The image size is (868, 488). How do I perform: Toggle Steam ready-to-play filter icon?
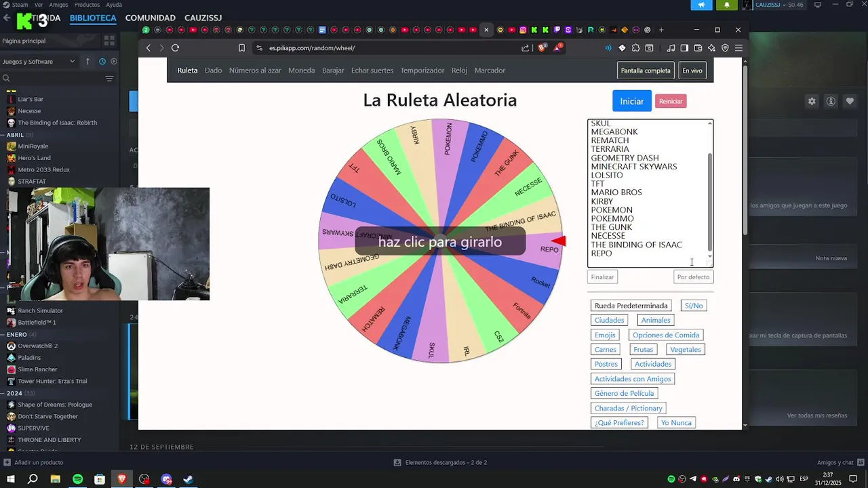(x=114, y=61)
